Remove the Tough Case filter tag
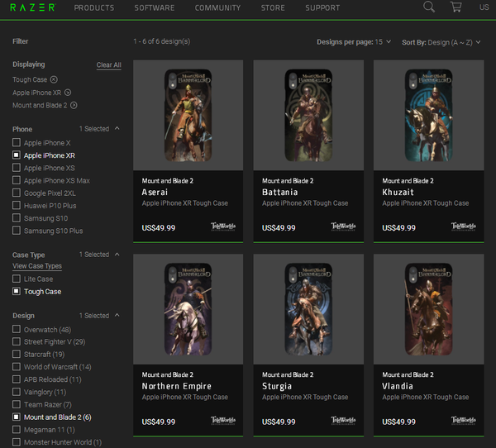The width and height of the screenshot is (496, 448). click(54, 79)
